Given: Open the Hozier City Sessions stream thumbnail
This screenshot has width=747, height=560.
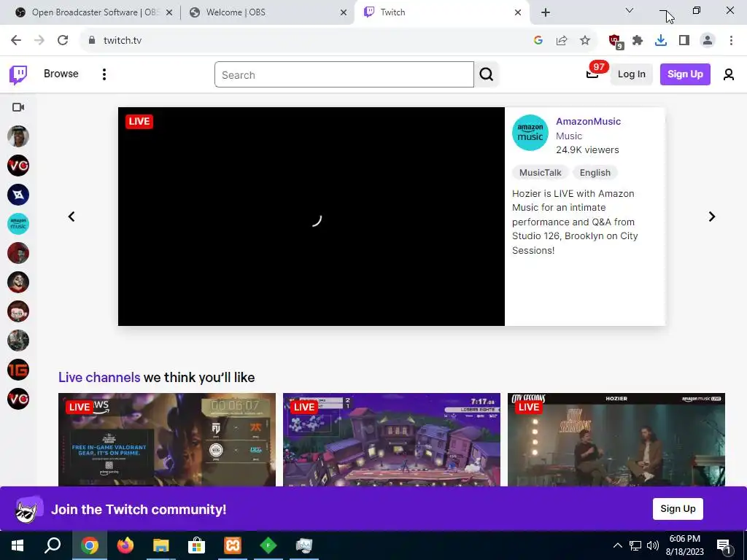Looking at the screenshot, I should [616, 440].
